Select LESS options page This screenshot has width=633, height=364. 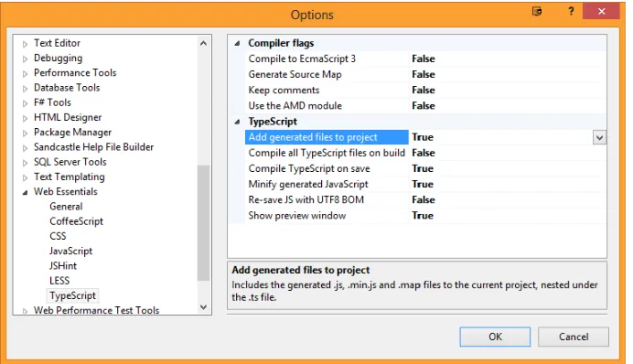pos(59,281)
